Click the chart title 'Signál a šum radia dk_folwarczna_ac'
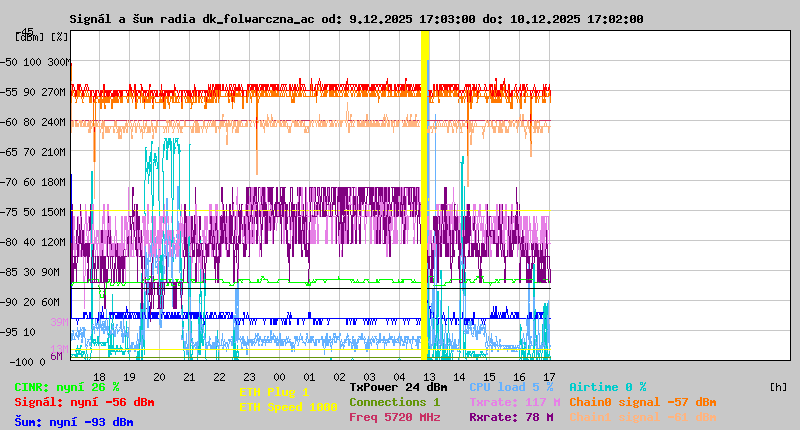This screenshot has width=800, height=430. pyautogui.click(x=192, y=19)
